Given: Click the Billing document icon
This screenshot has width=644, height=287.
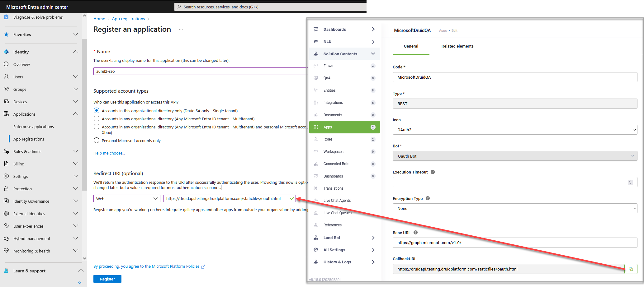Looking at the screenshot, I should [x=6, y=164].
